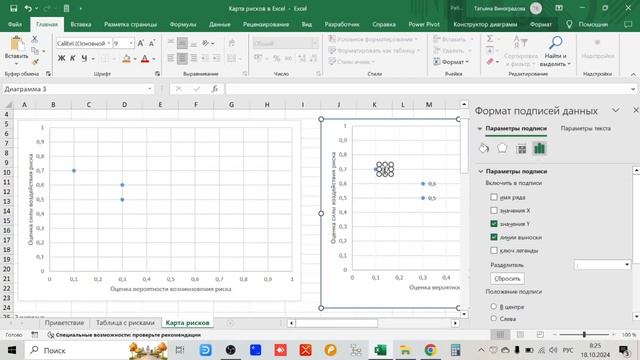The image size is (640, 360).
Task: Collapse the ribbon with the arrow
Action: (633, 74)
